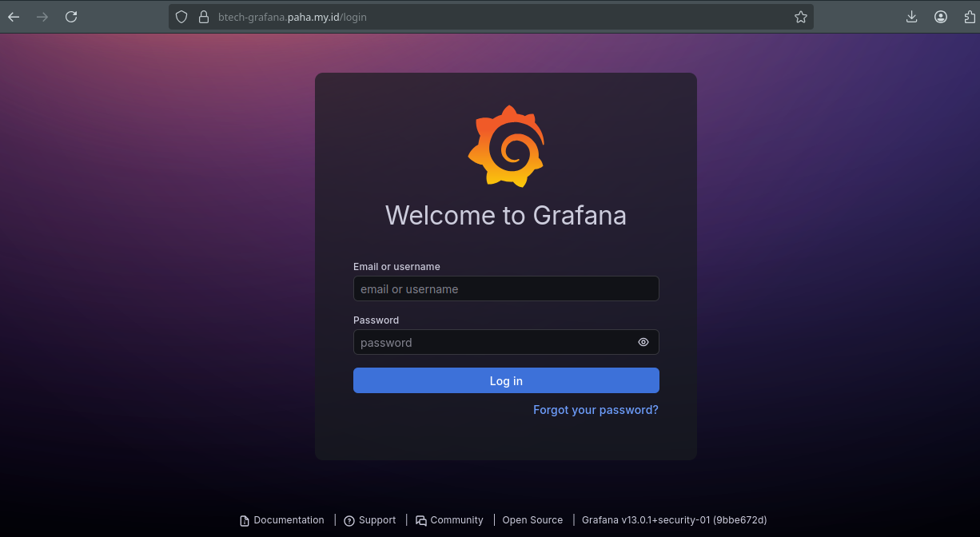
Task: Open the Forgot your password? link
Action: pyautogui.click(x=596, y=410)
